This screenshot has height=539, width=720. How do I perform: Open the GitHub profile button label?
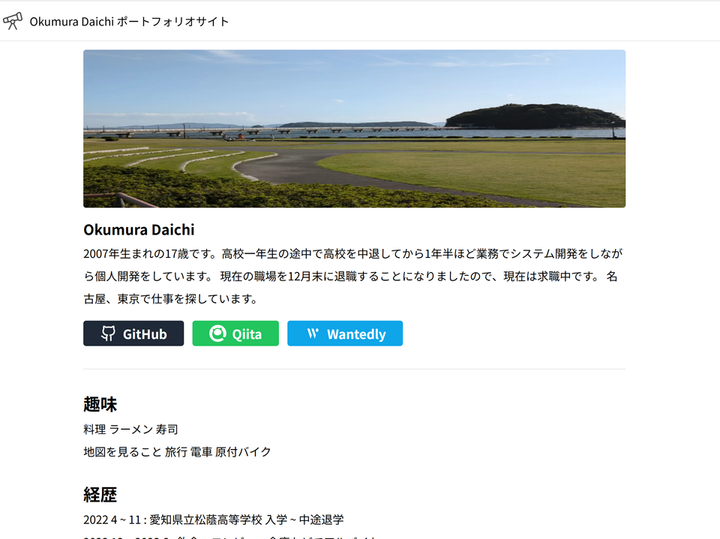[145, 334]
